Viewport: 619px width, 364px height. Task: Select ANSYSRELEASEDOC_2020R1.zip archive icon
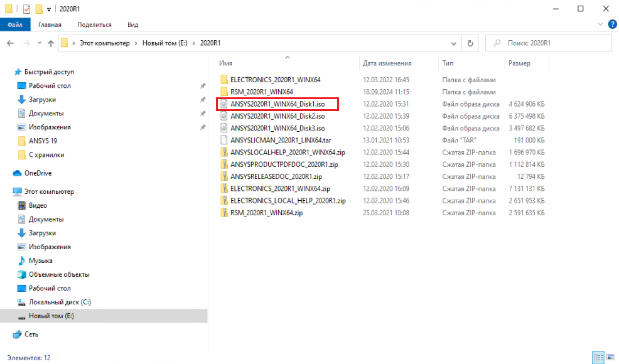point(224,176)
